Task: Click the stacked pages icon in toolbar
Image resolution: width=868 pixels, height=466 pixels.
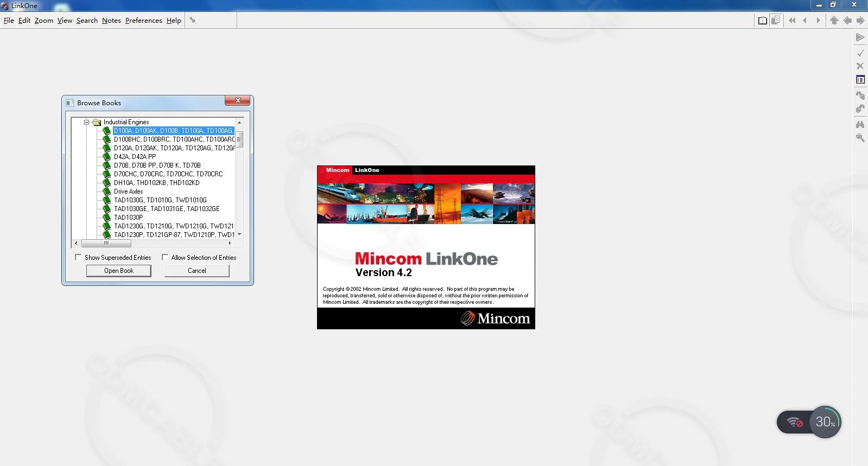Action: 776,20
